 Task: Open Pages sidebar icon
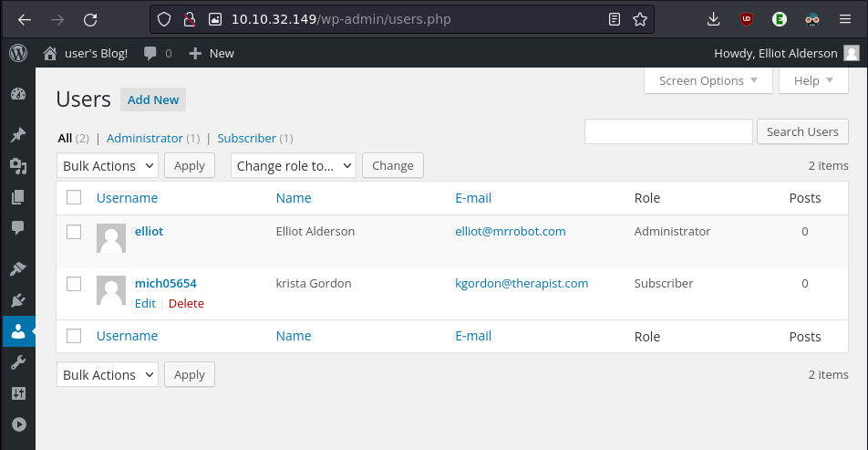point(17,196)
